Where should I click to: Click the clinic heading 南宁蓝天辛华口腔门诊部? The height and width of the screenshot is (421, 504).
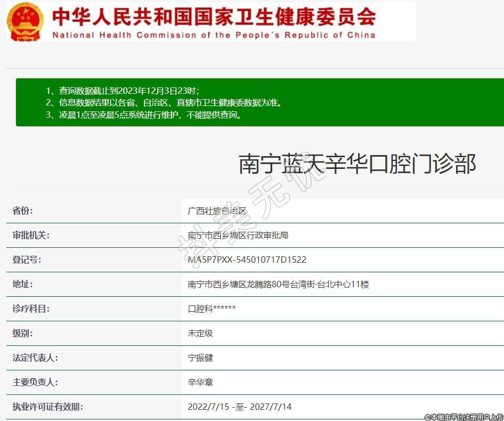tap(356, 164)
